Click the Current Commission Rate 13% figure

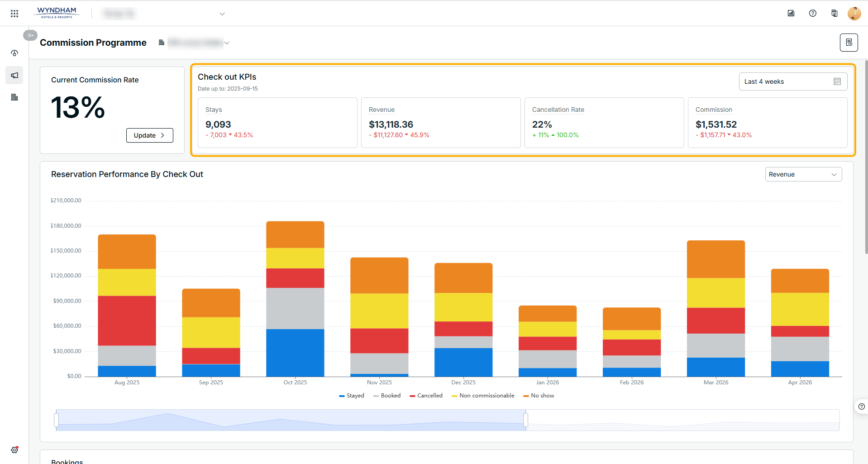pyautogui.click(x=78, y=108)
